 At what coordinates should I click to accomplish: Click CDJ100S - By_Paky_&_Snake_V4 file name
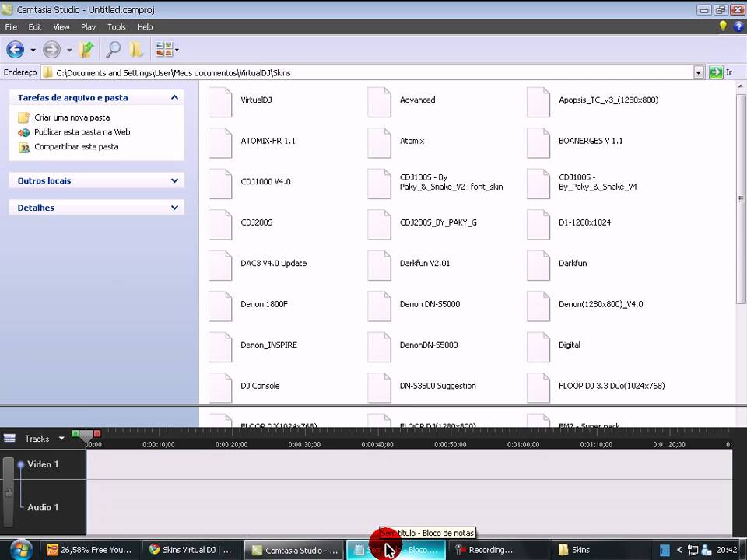(598, 182)
